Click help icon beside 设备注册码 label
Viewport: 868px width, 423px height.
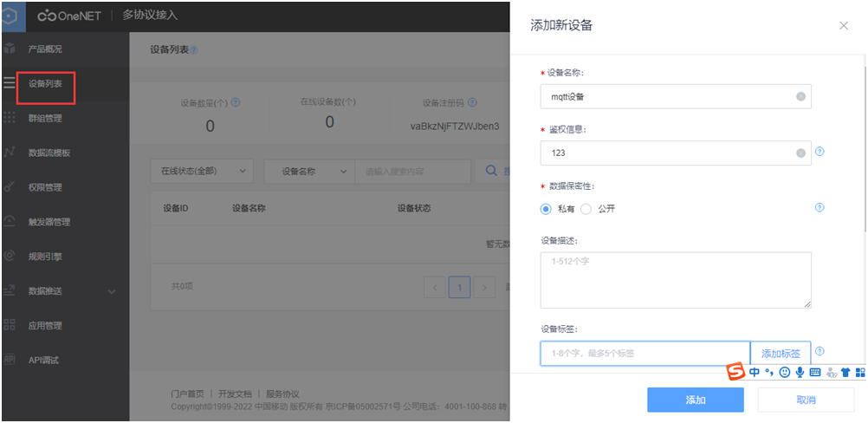coord(472,103)
